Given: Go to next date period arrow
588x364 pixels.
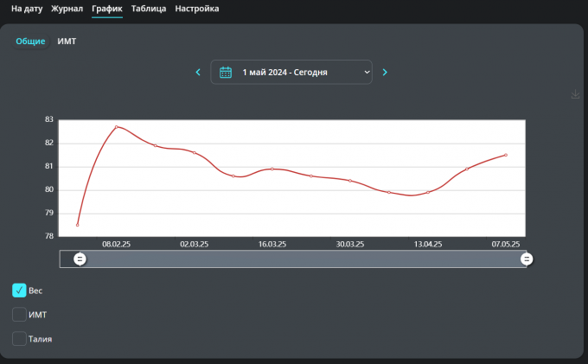Looking at the screenshot, I should [x=385, y=72].
